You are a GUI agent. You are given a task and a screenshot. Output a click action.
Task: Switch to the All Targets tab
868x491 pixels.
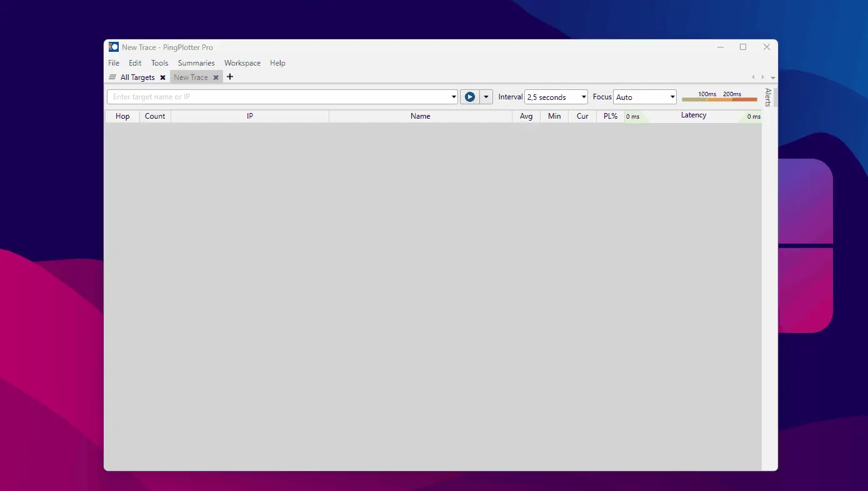(137, 77)
